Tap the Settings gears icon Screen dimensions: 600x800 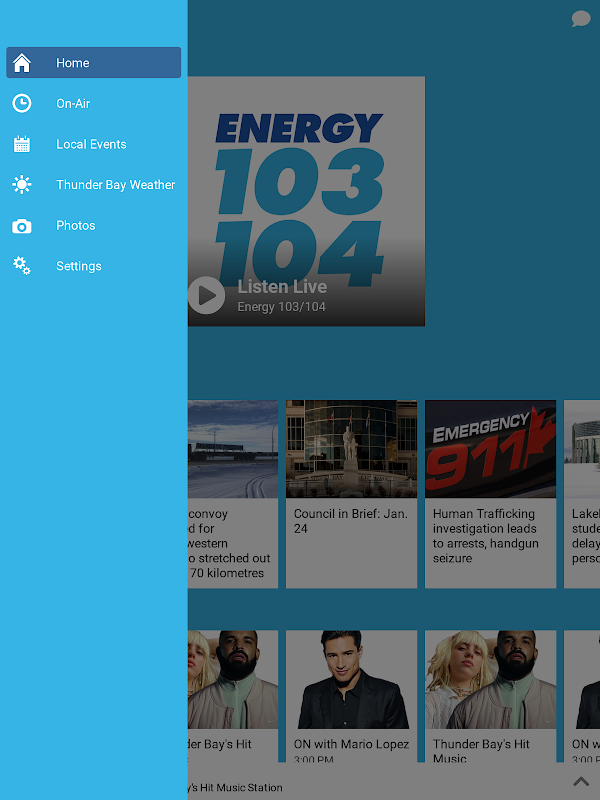click(x=22, y=266)
